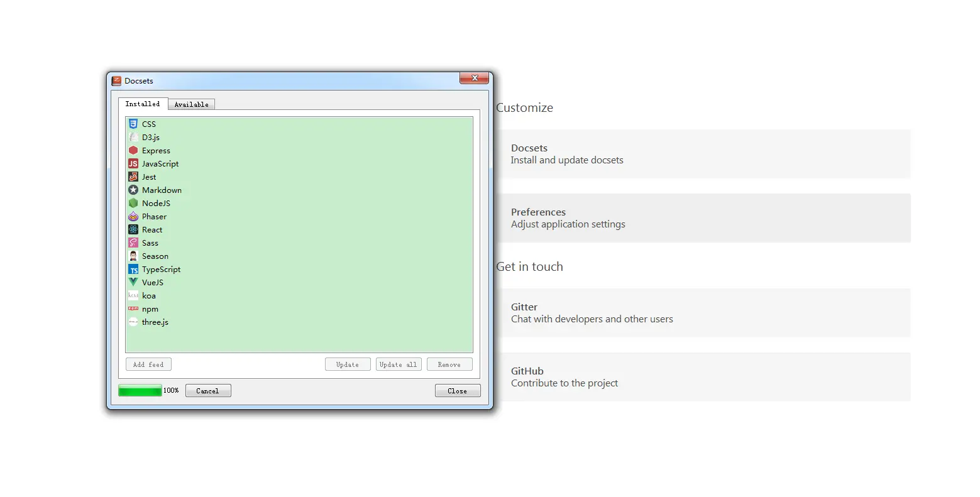The width and height of the screenshot is (980, 497).
Task: Click the koa docset icon
Action: click(x=133, y=295)
